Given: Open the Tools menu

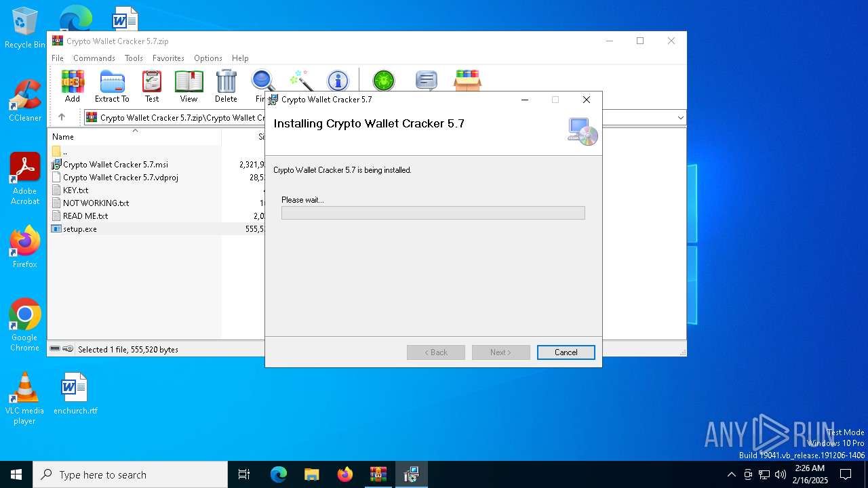Looking at the screenshot, I should 134,58.
